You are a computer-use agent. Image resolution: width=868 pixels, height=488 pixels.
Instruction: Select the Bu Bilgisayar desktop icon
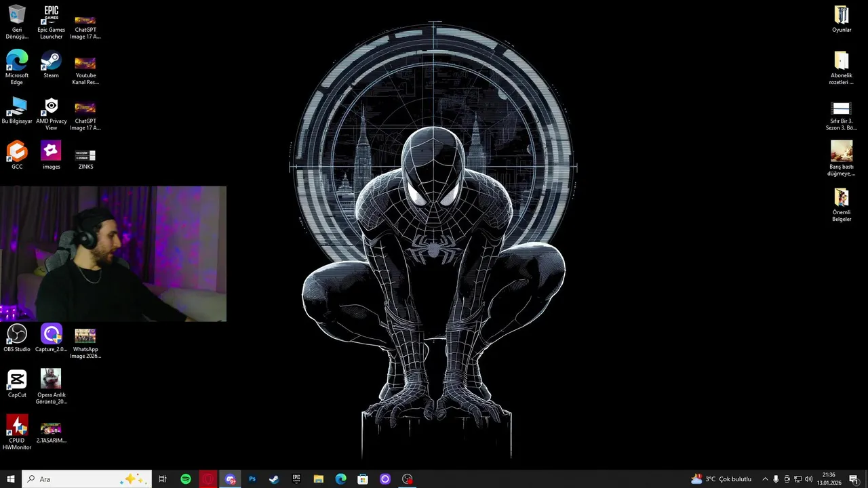pos(17,110)
